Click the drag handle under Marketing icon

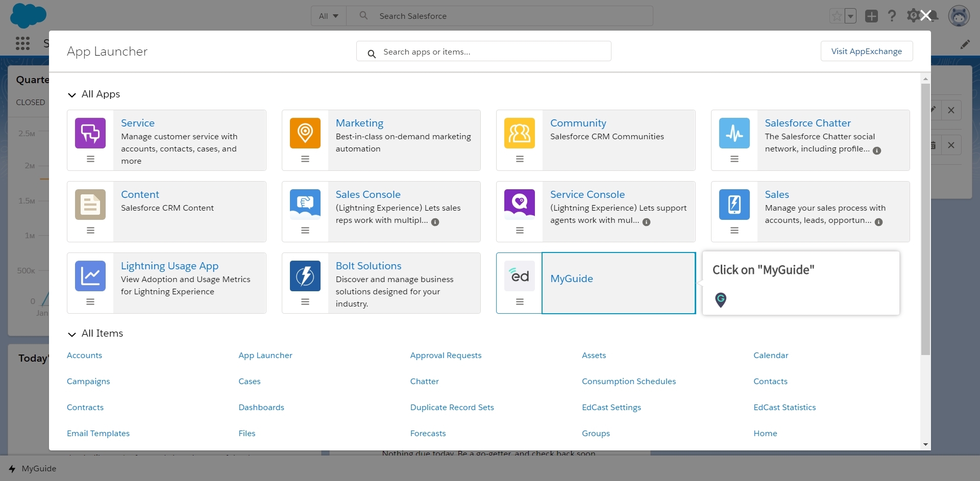pos(305,159)
